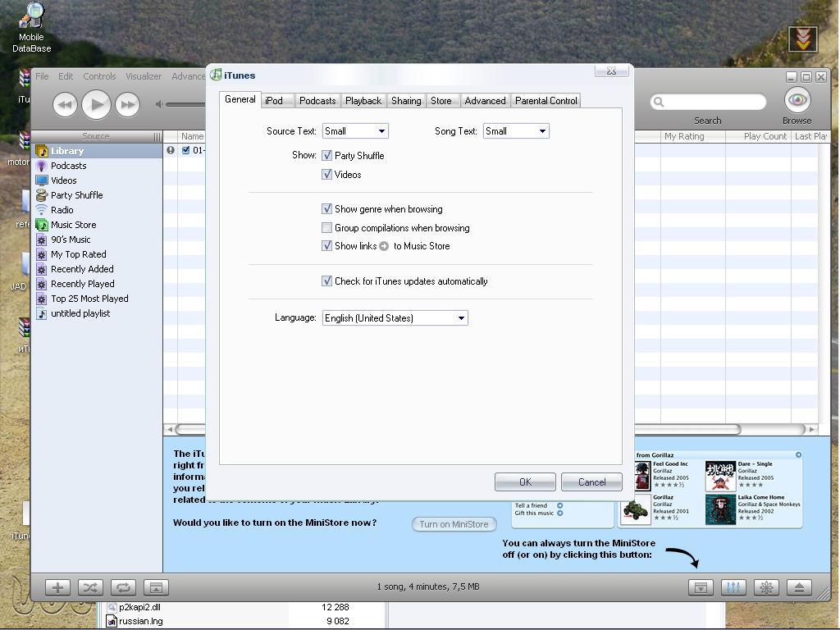Image resolution: width=840 pixels, height=630 pixels.
Task: Open Music Store in the Source list
Action: pyautogui.click(x=97, y=225)
